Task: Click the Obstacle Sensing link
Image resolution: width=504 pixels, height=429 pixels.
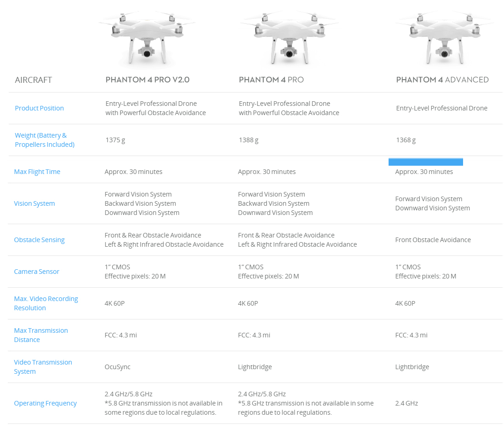Action: [x=39, y=240]
